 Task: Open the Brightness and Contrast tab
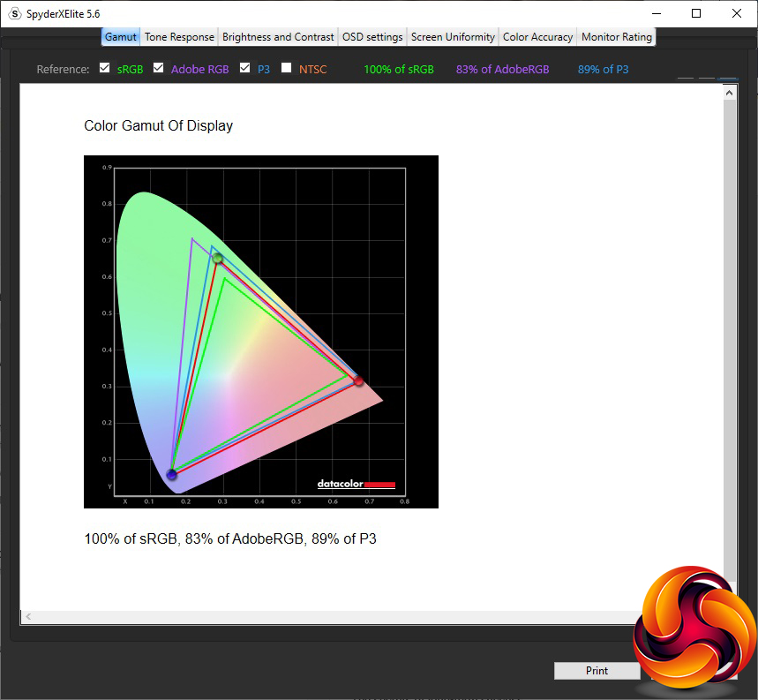[x=278, y=37]
